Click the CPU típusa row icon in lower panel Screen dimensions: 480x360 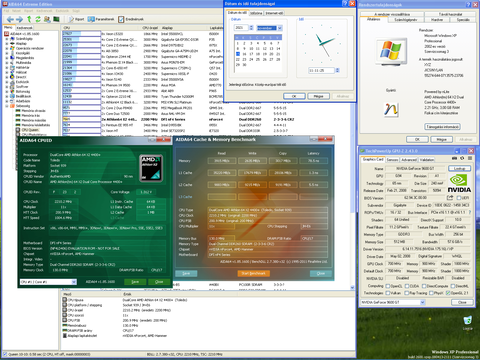[x=65, y=300]
